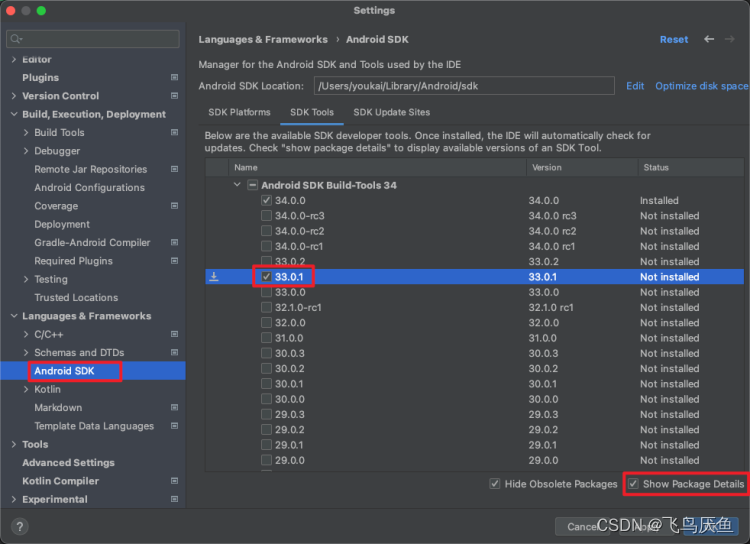Click the project-level icon beside Experimental
This screenshot has height=544, width=750.
(x=175, y=499)
